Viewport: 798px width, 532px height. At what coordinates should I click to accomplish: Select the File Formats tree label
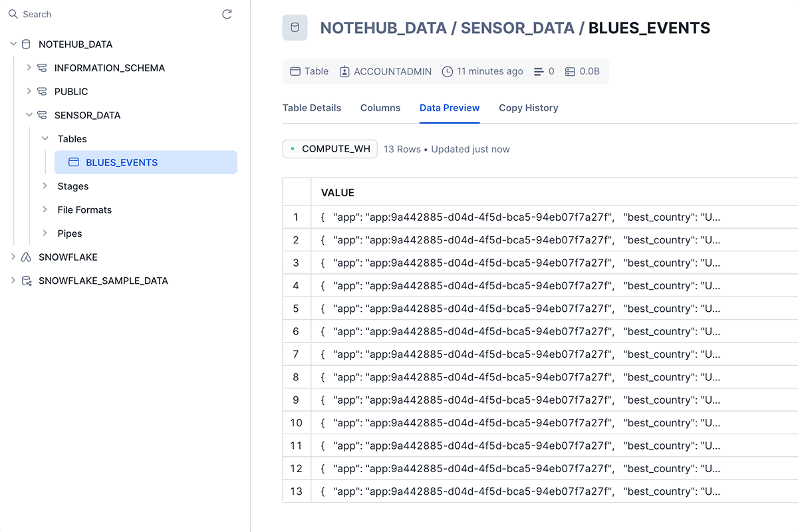pos(84,209)
